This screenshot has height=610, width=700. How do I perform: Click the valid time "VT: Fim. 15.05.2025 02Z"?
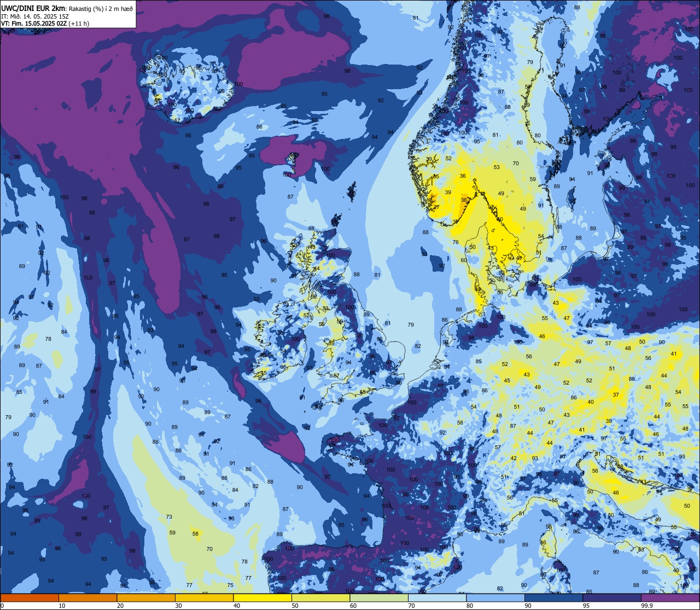pyautogui.click(x=34, y=24)
